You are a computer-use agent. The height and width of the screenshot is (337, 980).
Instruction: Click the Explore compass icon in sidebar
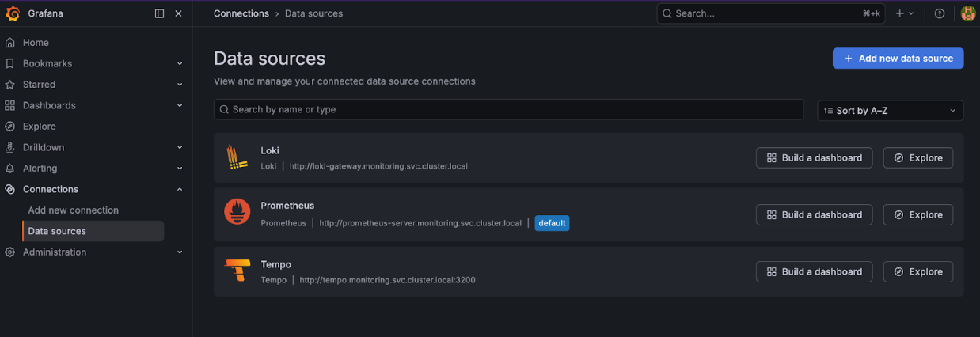(x=10, y=127)
